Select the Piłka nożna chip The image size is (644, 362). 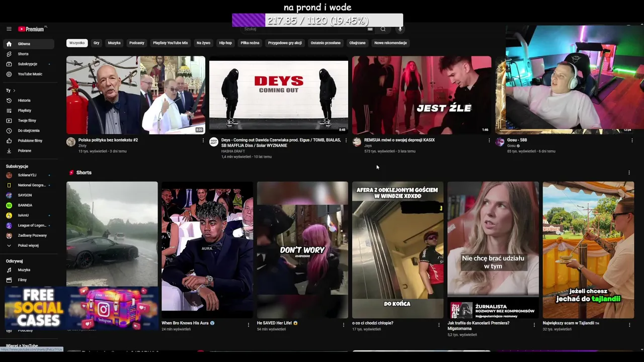pos(250,43)
